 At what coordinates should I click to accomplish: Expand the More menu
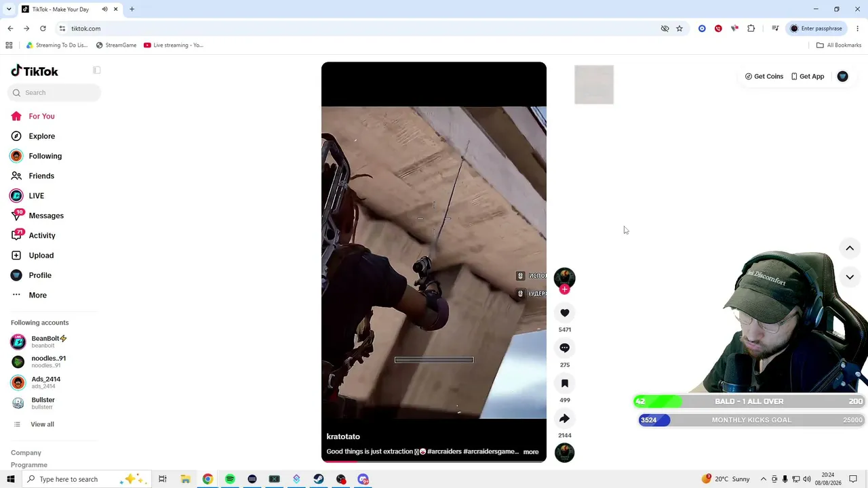click(x=37, y=295)
